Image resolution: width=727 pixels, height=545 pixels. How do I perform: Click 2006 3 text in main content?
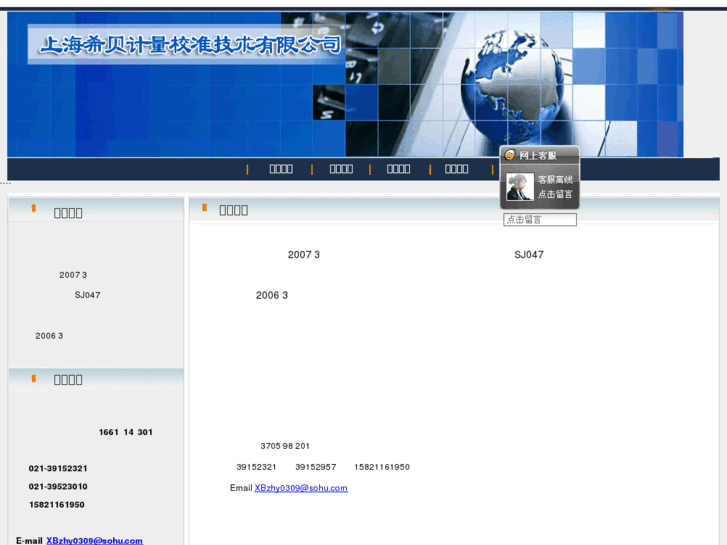point(272,295)
